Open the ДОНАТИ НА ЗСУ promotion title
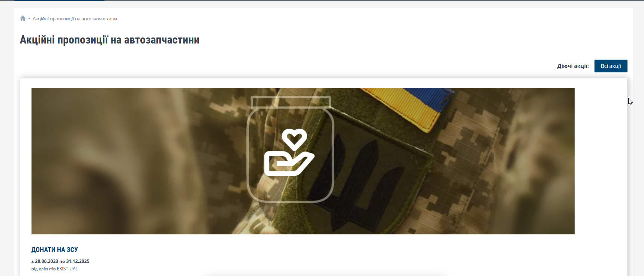 pyautogui.click(x=55, y=250)
